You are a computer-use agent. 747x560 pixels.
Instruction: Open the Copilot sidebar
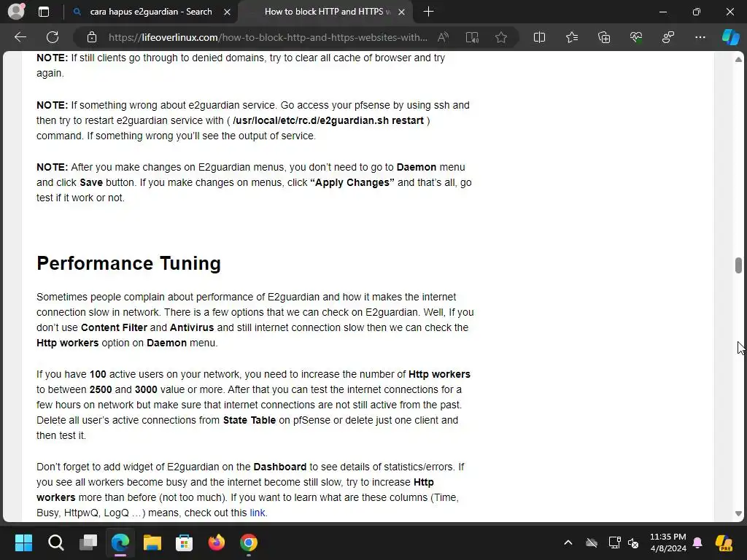coord(730,37)
